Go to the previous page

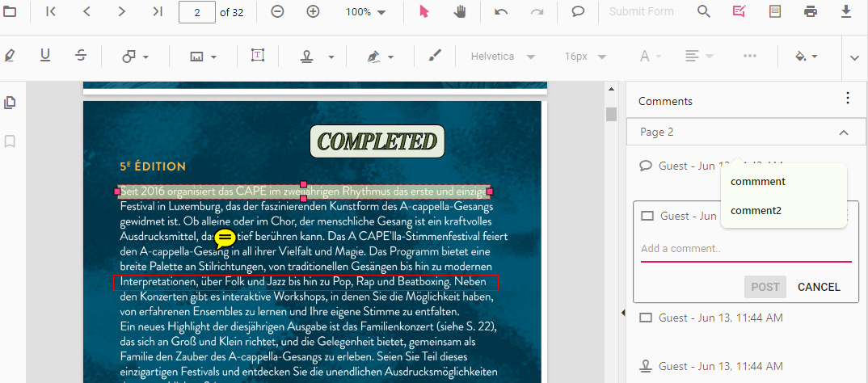click(86, 11)
